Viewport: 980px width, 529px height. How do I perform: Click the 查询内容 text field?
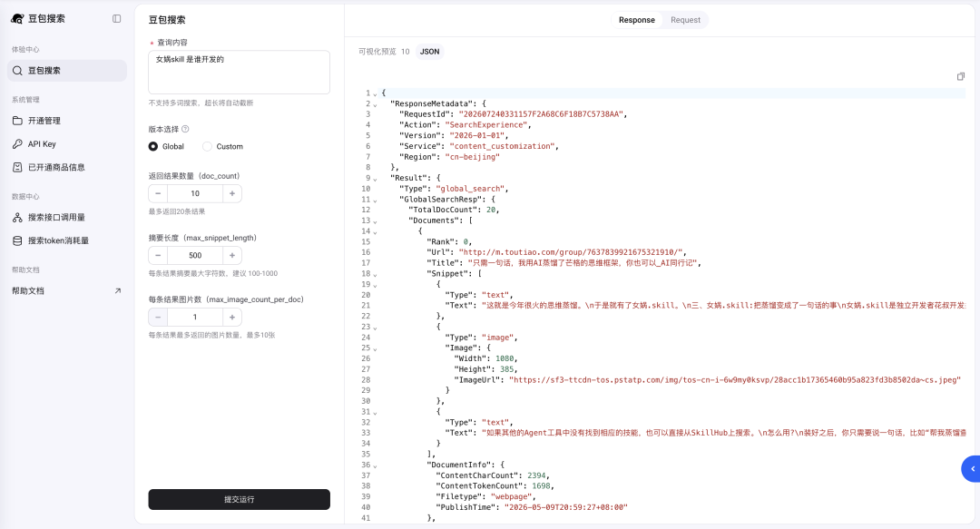pos(239,72)
